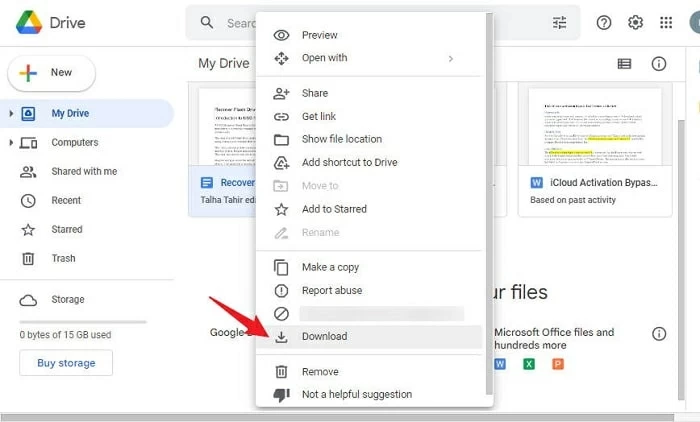Open Help and support icon
Image resolution: width=700 pixels, height=422 pixels.
pos(604,23)
